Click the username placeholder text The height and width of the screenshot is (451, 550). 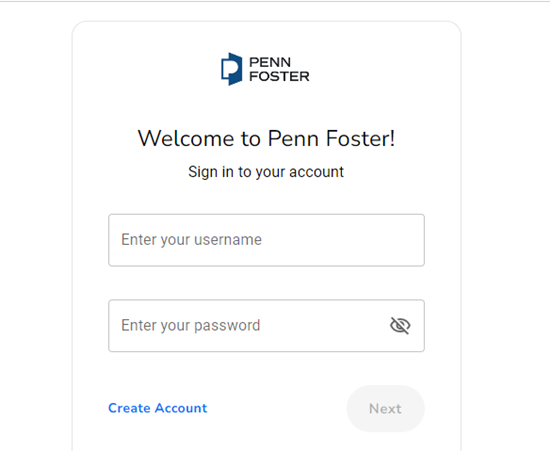[x=192, y=240]
